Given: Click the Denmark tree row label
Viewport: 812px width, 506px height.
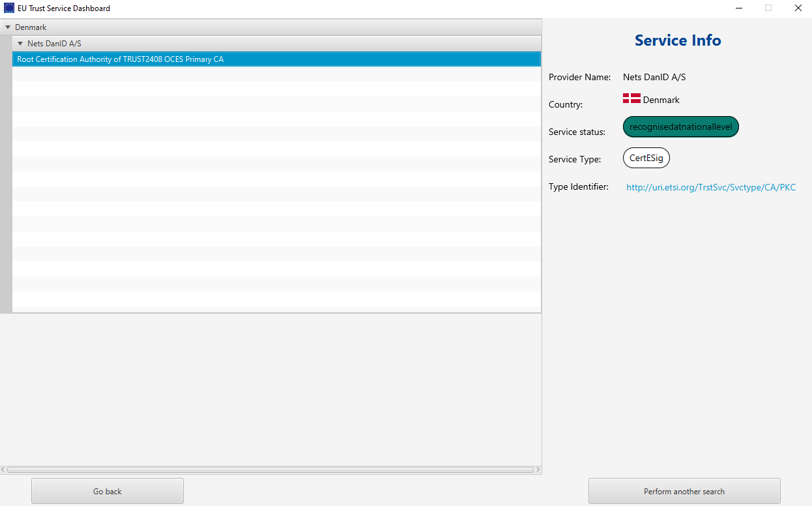Looking at the screenshot, I should pos(31,27).
